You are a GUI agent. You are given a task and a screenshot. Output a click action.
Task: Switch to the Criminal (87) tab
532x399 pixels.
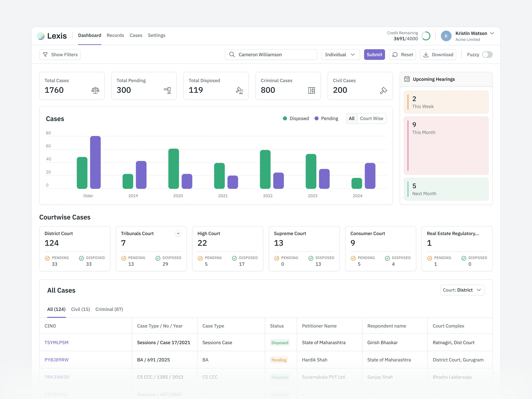[x=109, y=309]
